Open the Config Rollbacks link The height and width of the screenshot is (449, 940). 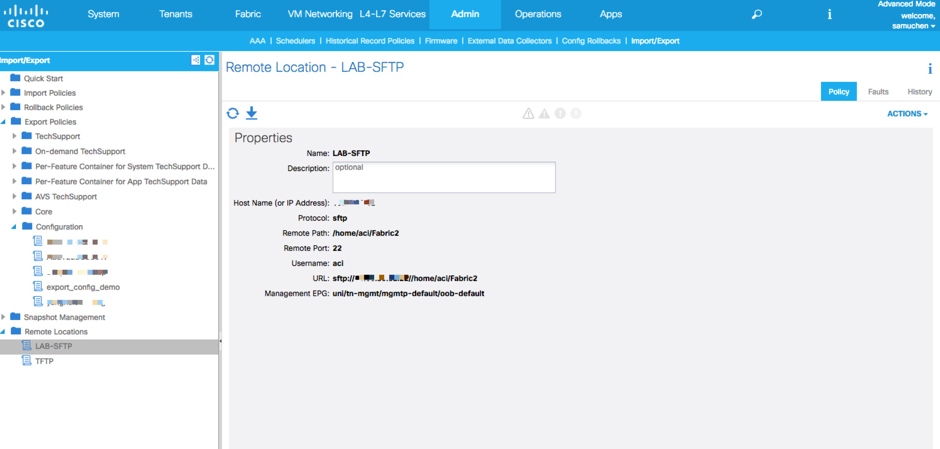pyautogui.click(x=591, y=41)
